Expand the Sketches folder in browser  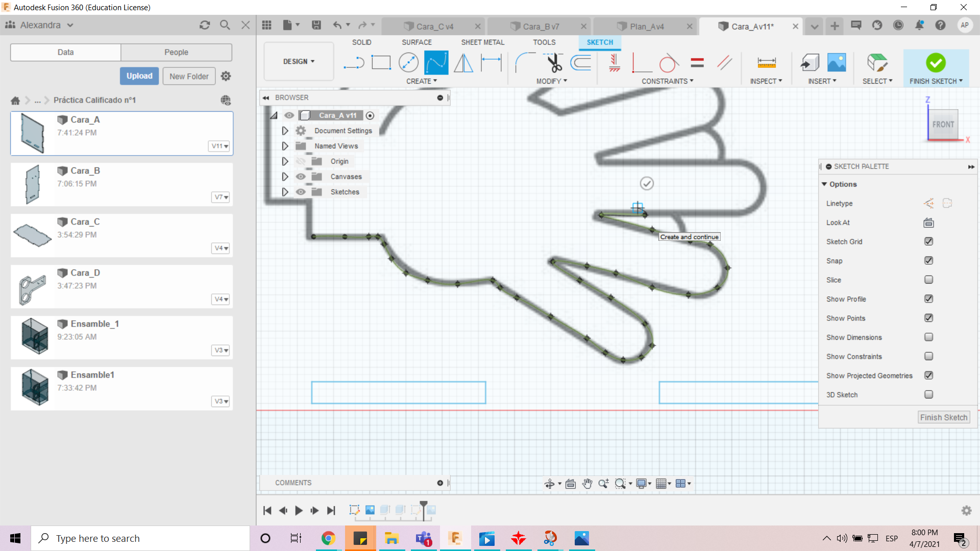coord(285,192)
